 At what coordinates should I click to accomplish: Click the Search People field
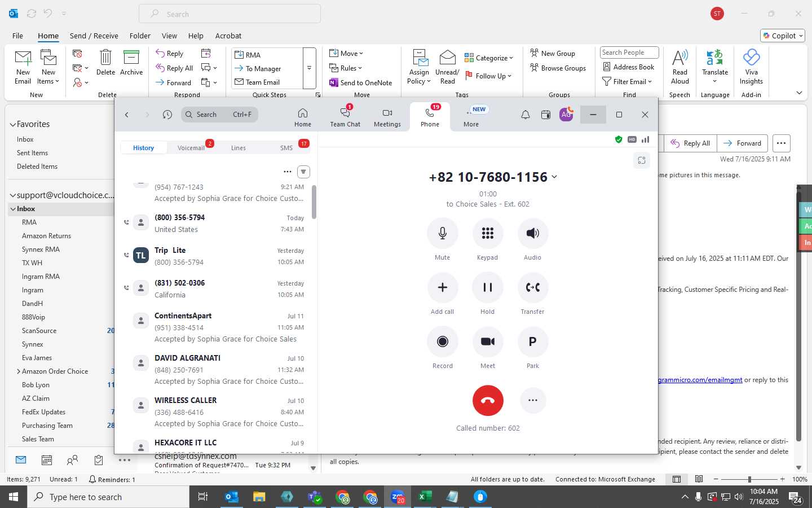click(x=629, y=52)
